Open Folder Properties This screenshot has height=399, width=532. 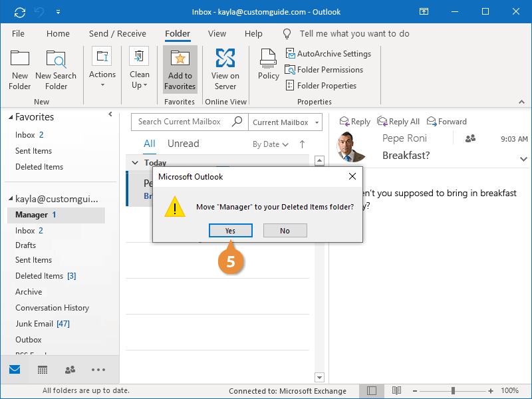pos(321,86)
